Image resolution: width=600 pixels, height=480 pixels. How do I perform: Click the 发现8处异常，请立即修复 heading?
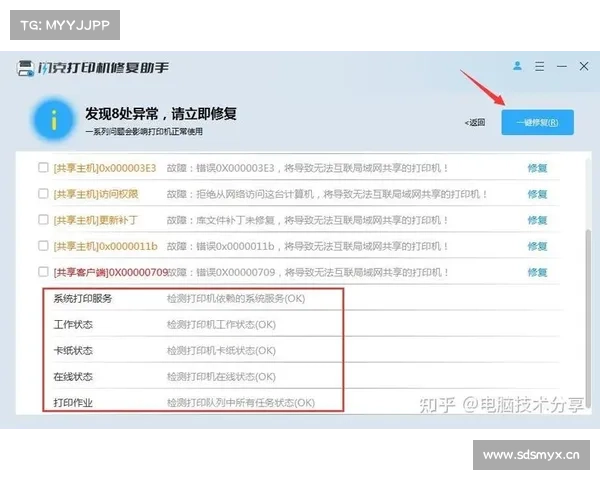pos(161,114)
